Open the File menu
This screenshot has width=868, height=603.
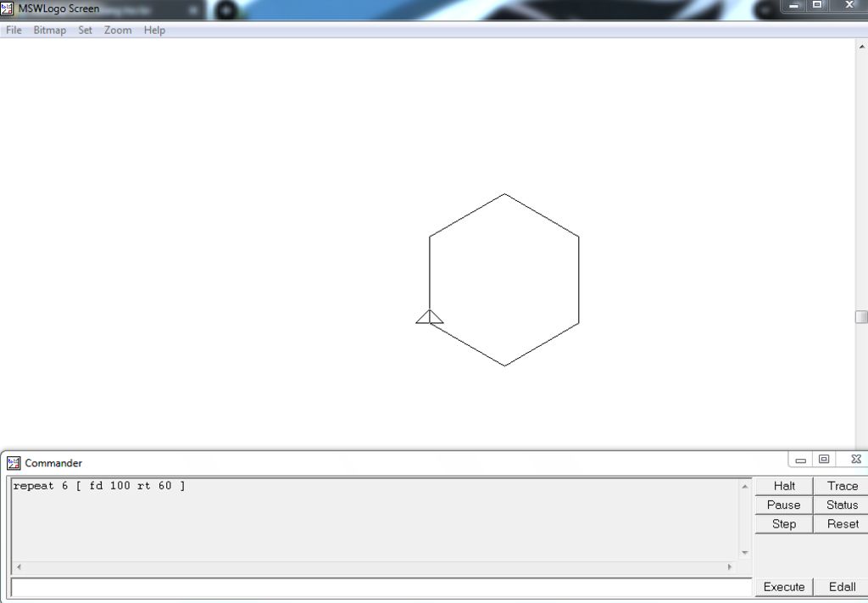click(x=14, y=31)
